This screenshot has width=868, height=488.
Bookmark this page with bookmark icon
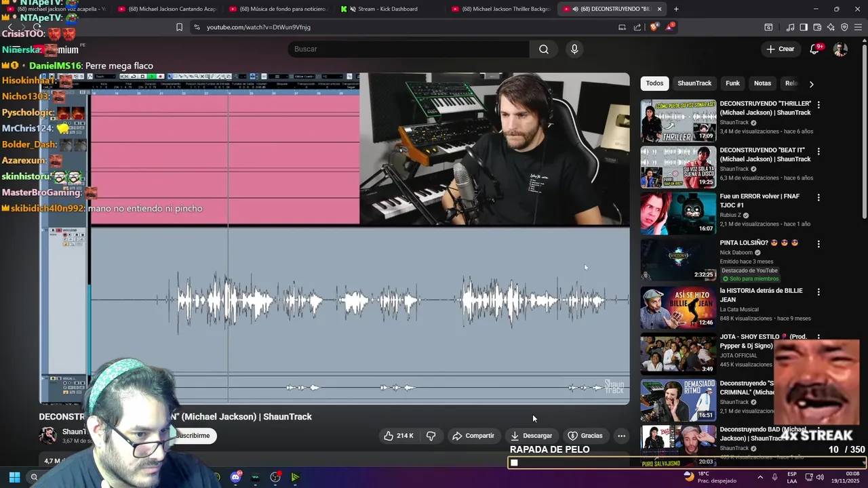[x=179, y=27]
